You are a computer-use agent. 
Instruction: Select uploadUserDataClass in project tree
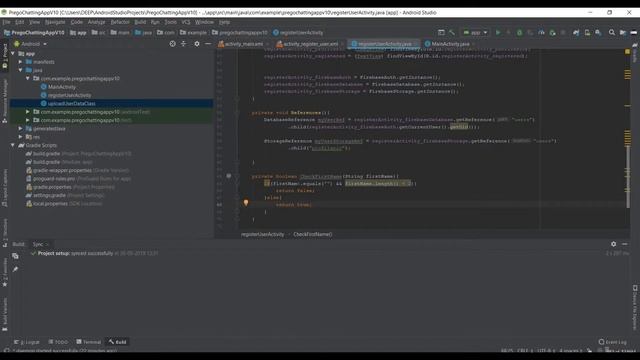[x=71, y=104]
